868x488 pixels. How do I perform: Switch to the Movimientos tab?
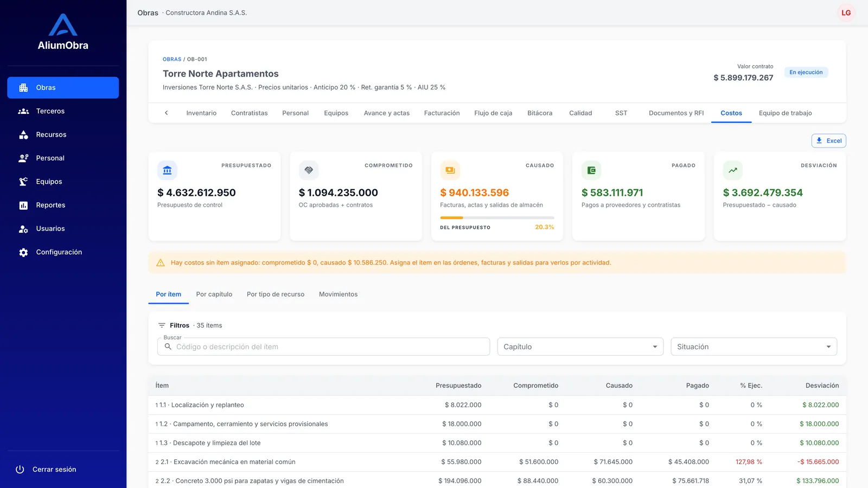click(x=338, y=294)
